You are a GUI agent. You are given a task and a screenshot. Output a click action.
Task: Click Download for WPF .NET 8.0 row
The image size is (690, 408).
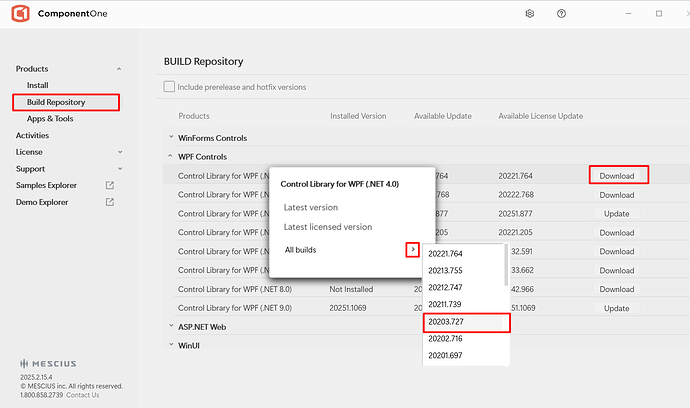point(617,289)
